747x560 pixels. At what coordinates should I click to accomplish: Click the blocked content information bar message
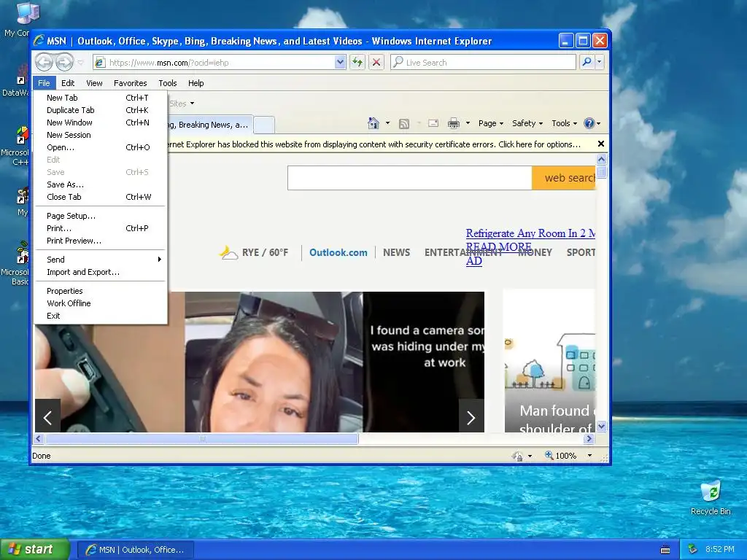373,144
